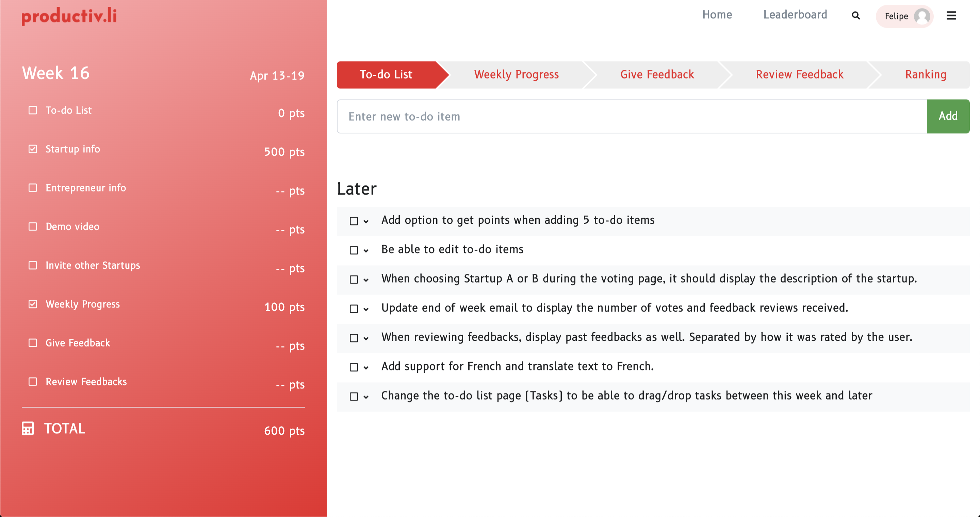This screenshot has height=517, width=980.
Task: Navigate to the Leaderboard
Action: (x=795, y=15)
